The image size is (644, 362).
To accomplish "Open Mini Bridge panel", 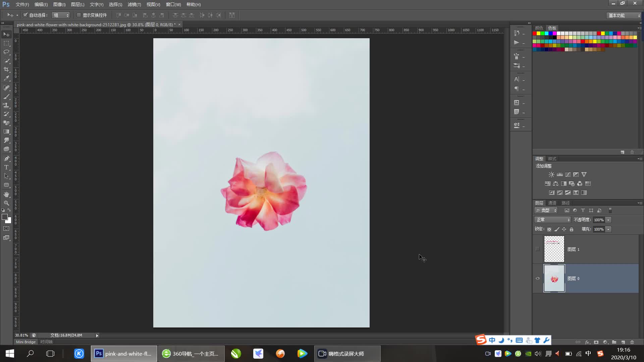I will pos(26,342).
